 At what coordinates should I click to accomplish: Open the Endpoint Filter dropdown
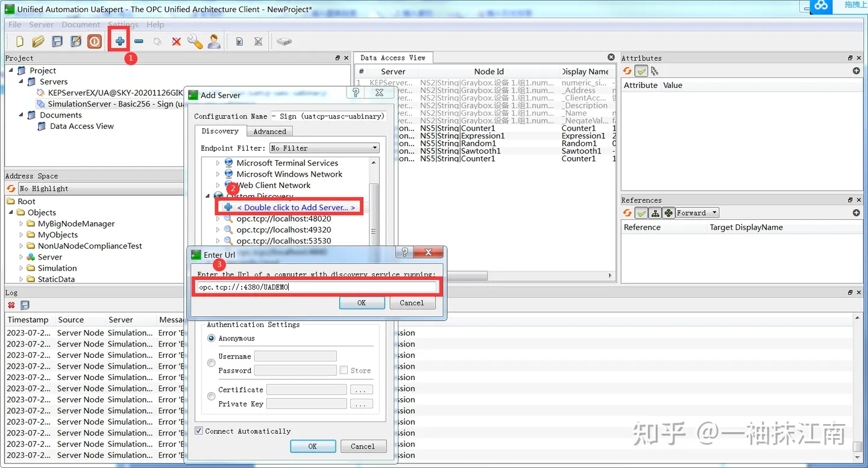point(324,148)
